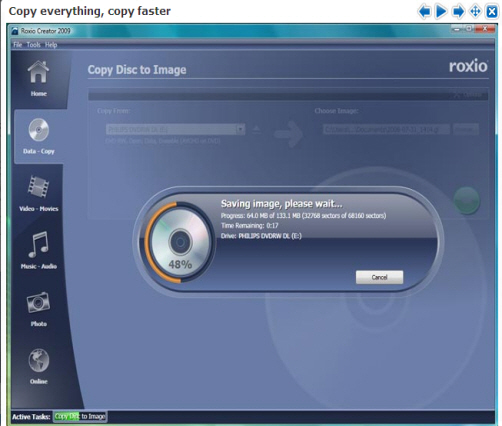Cancel the image saving process
502x426 pixels.
coord(379,277)
